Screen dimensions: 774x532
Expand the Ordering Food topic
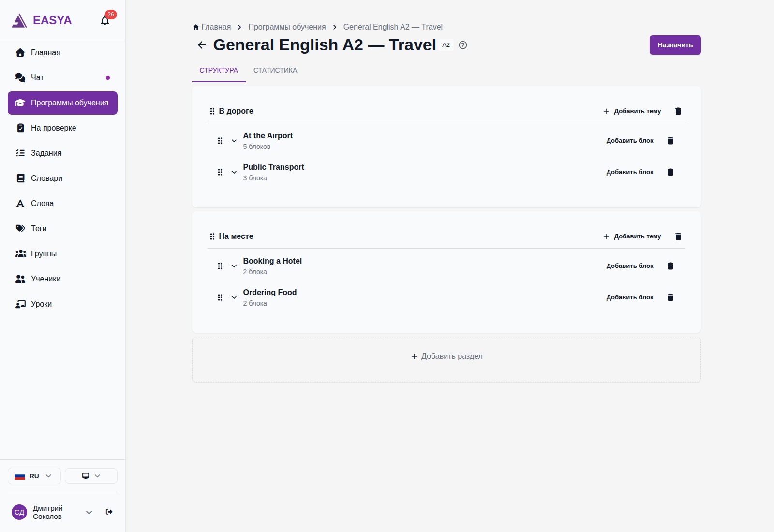pos(234,297)
